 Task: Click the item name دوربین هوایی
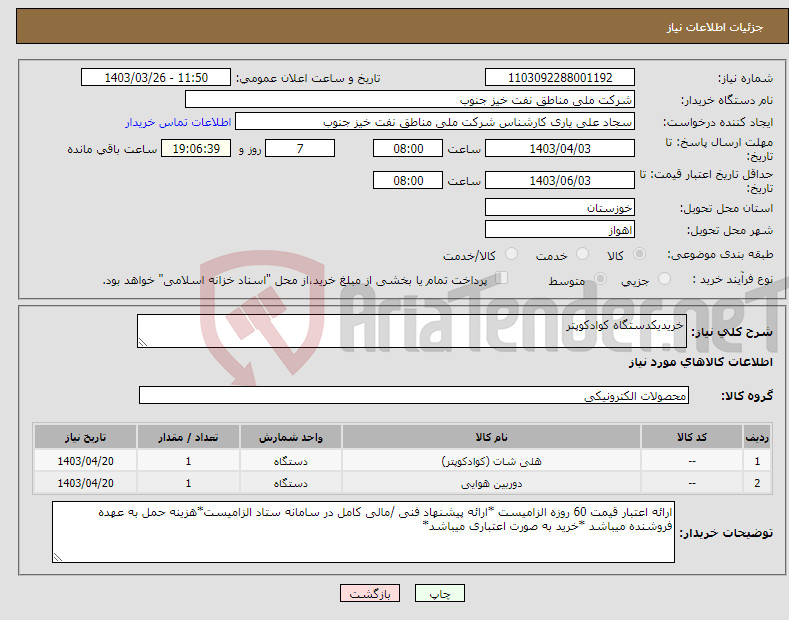tap(491, 483)
